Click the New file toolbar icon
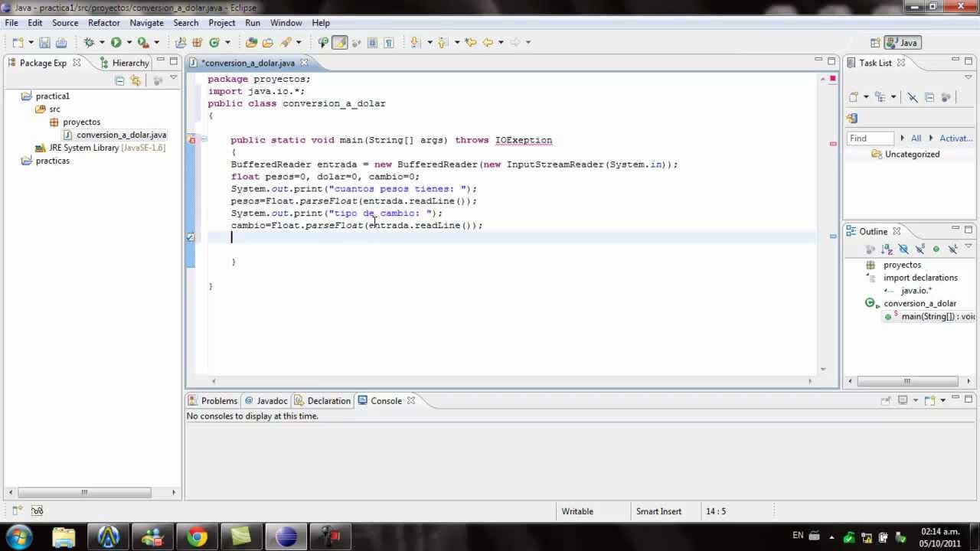 [18, 43]
